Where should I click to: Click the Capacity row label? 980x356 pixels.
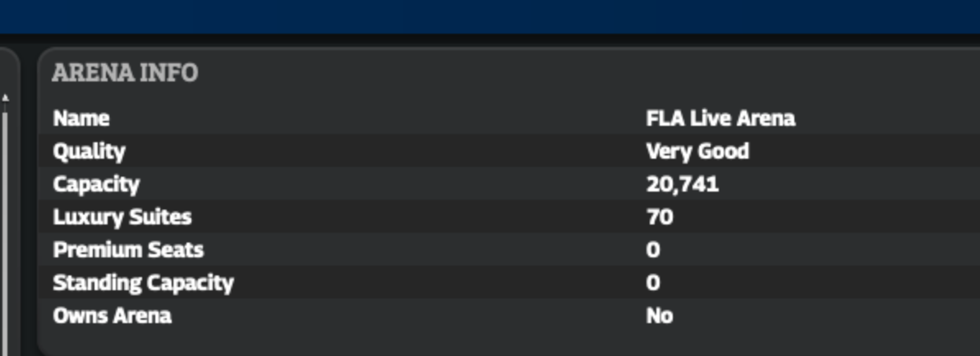pyautogui.click(x=96, y=184)
